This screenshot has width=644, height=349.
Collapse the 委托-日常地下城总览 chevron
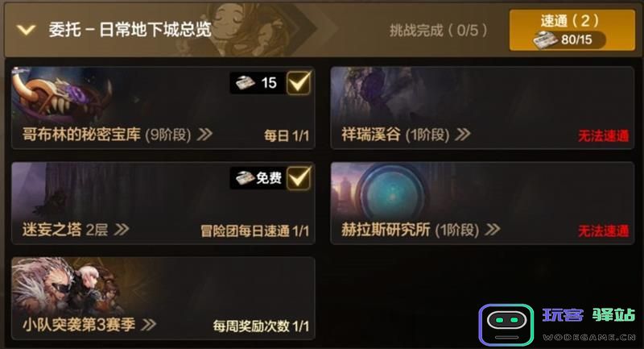27,30
